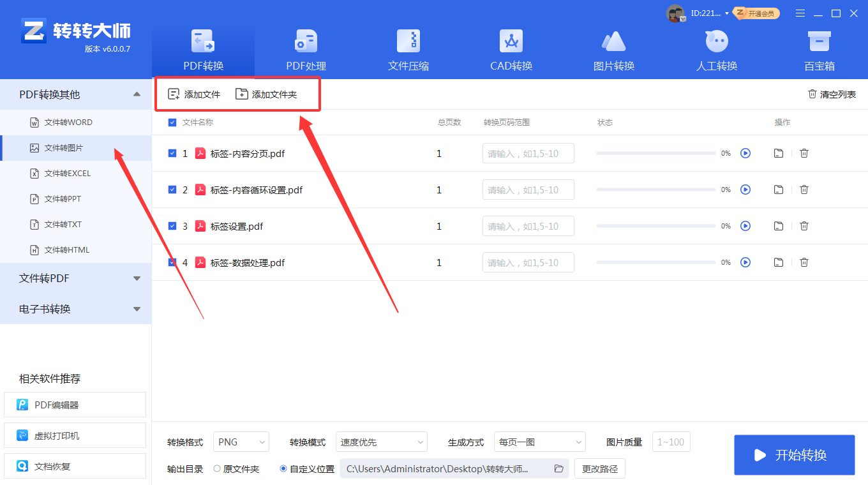Open the 生成方式 每页一图 dropdown
The image size is (868, 485).
coord(540,442)
